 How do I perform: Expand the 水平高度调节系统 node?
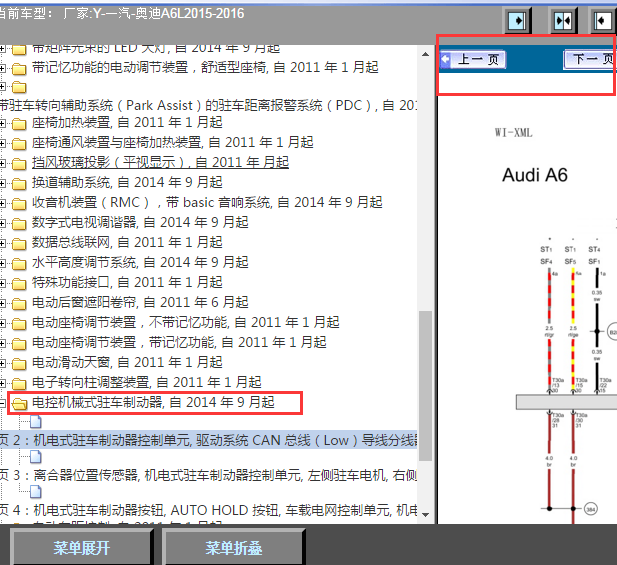point(2,264)
